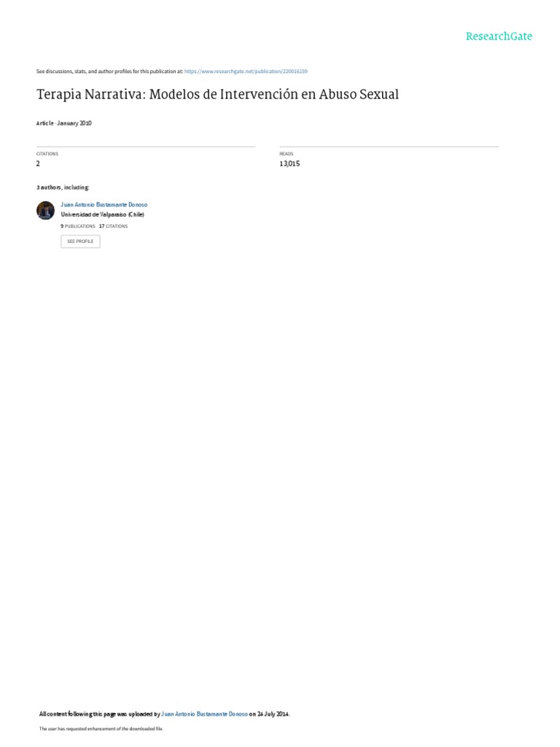Select the 13,015 reads figure
The height and width of the screenshot is (747, 560).
click(289, 163)
